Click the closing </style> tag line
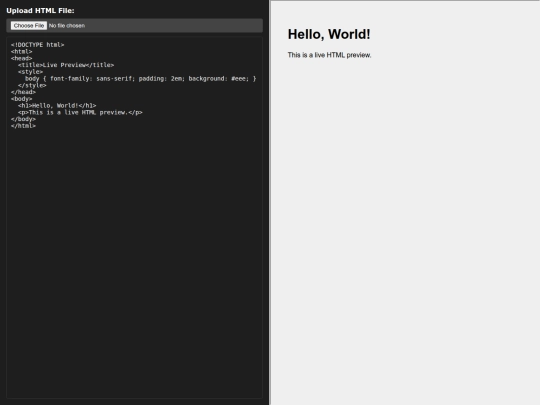 click(x=32, y=85)
